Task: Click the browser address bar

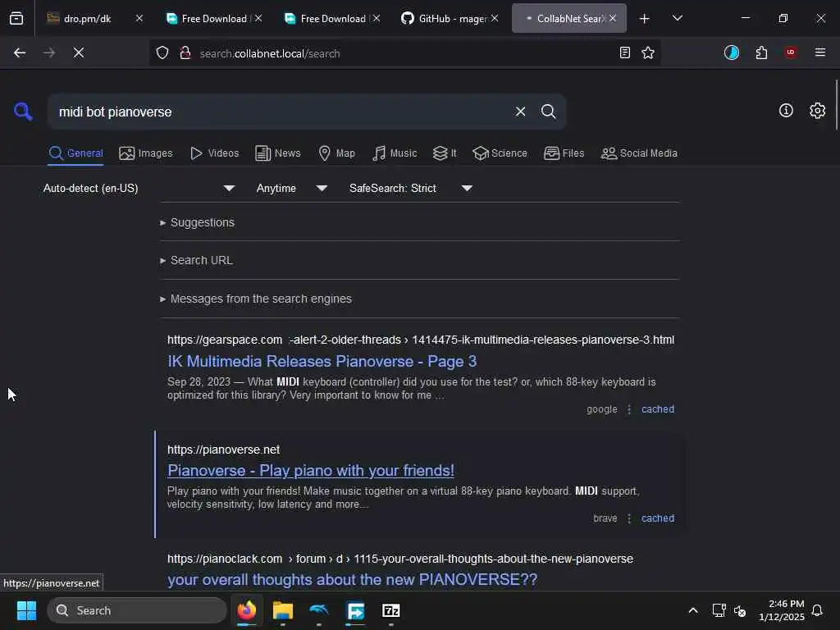Action: tap(404, 53)
